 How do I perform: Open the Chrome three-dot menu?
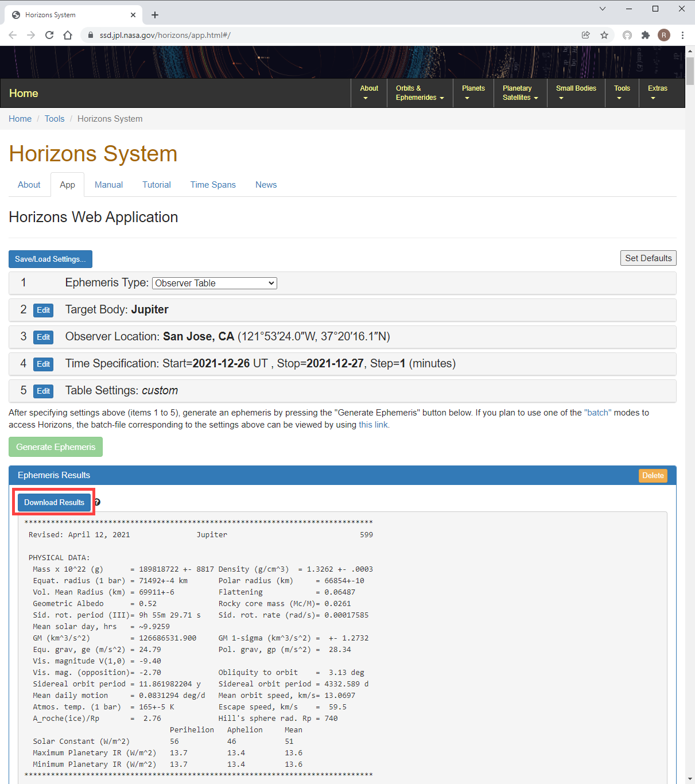pos(682,35)
